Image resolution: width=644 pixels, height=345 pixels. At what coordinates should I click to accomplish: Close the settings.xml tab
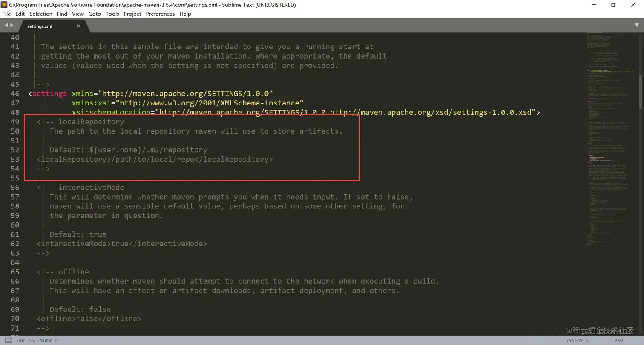[78, 26]
